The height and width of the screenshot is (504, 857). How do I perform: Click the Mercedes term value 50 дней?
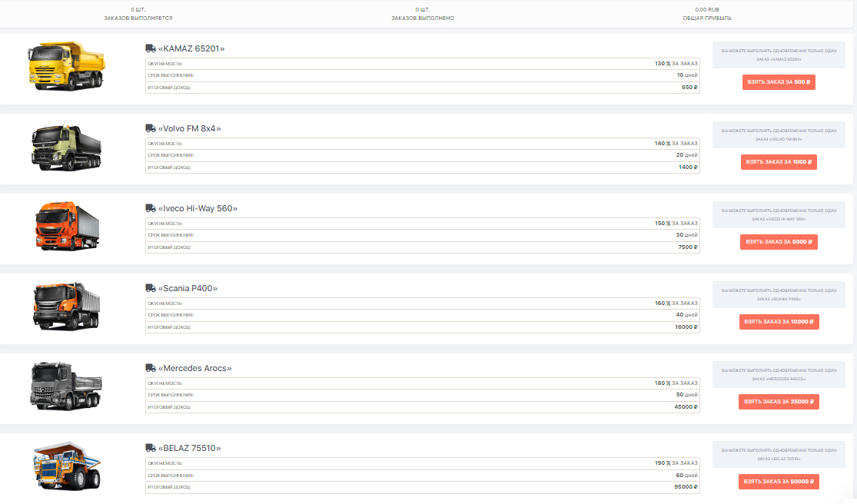(687, 395)
